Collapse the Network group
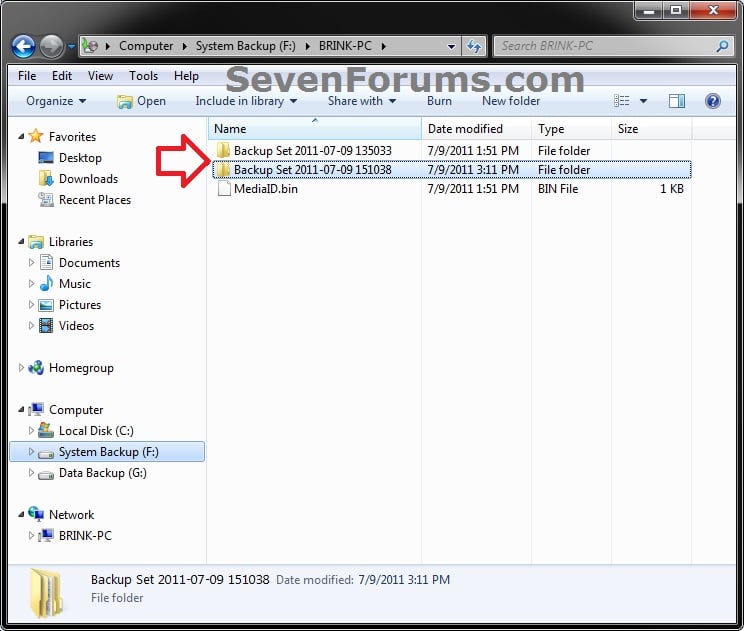The width and height of the screenshot is (744, 631). 21,514
